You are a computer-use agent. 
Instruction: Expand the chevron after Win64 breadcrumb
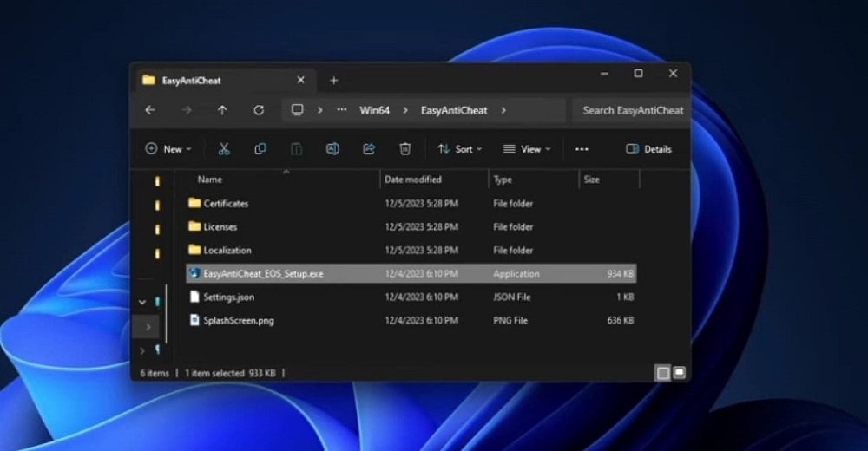coord(405,110)
